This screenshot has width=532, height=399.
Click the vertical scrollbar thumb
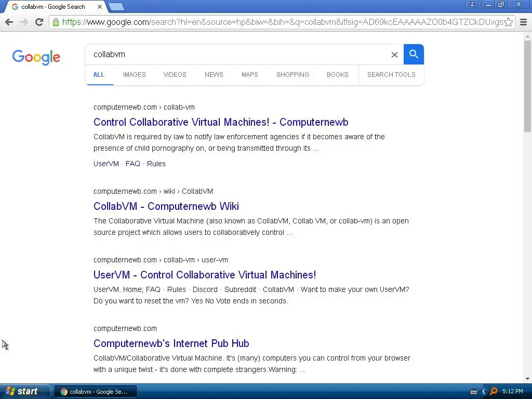[x=528, y=86]
